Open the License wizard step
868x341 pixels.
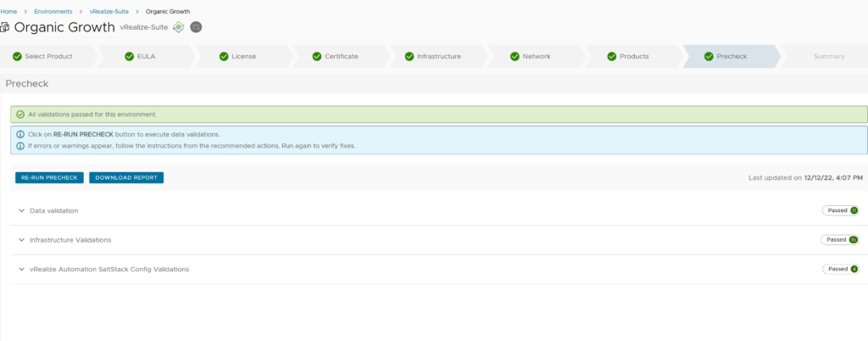tap(243, 57)
